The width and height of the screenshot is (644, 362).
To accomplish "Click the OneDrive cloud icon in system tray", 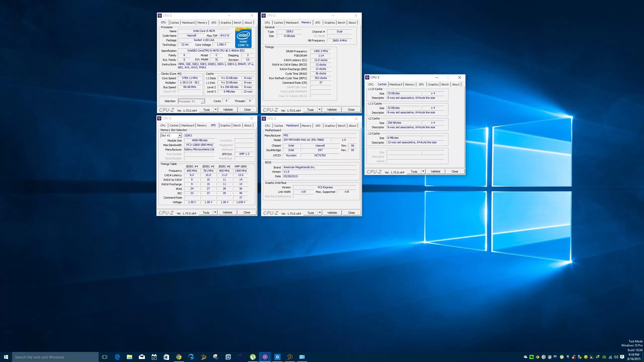I will (x=526, y=357).
